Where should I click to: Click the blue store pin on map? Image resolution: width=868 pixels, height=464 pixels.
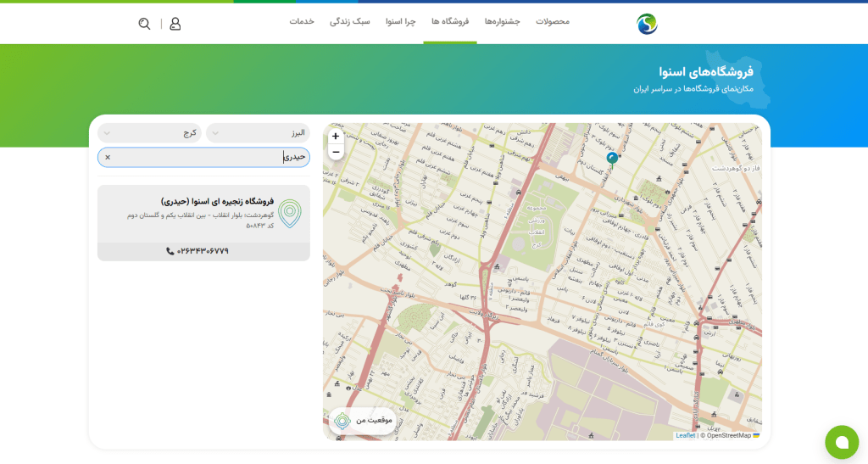tap(612, 159)
